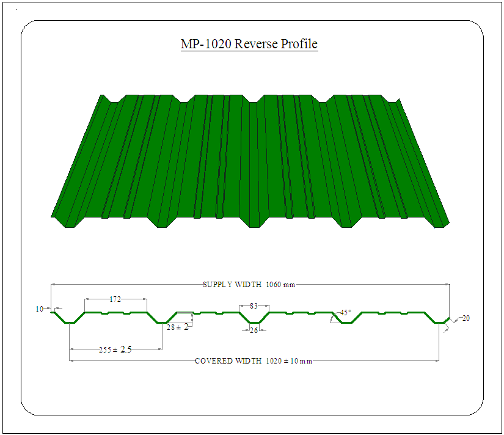Select the green 3D roofing sheet illustration
504x435 pixels.
[249, 159]
